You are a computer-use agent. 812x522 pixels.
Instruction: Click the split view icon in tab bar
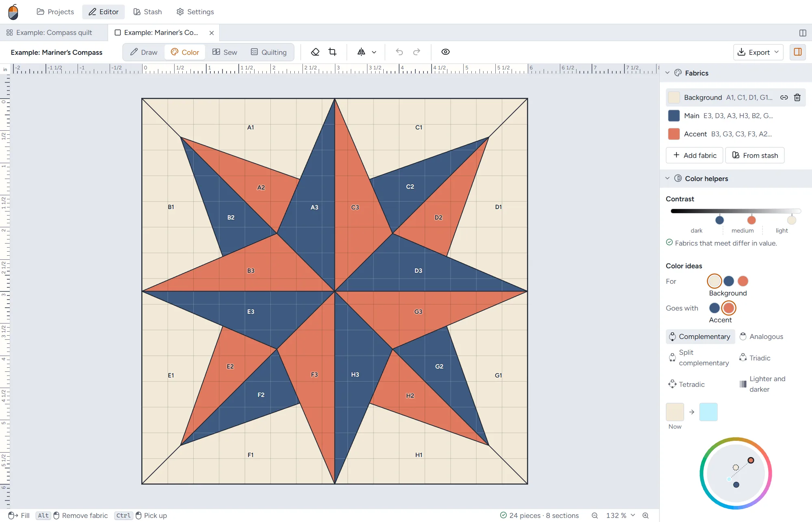[803, 33]
